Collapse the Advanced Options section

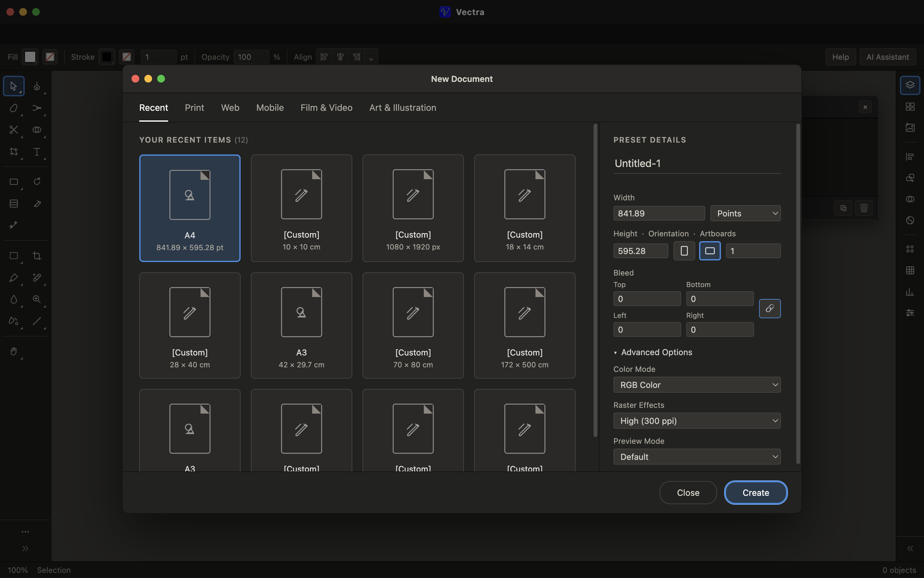(653, 353)
